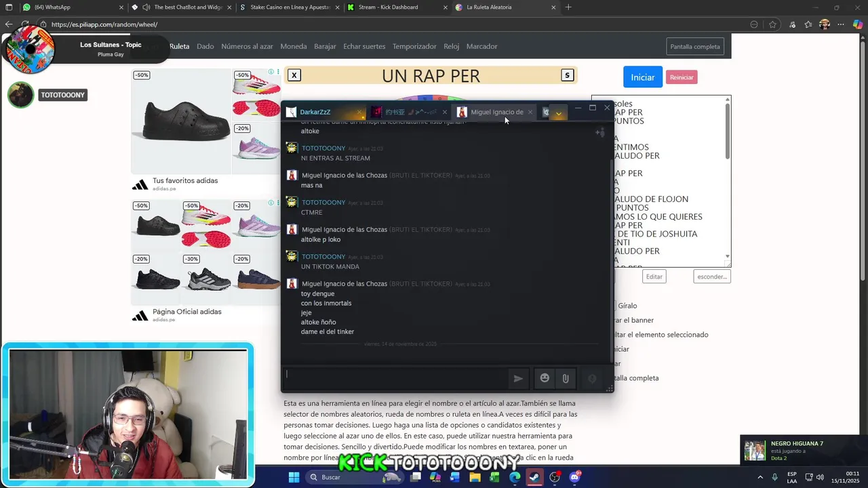This screenshot has width=868, height=488.
Task: Open the Temporizador menu item
Action: click(x=414, y=46)
